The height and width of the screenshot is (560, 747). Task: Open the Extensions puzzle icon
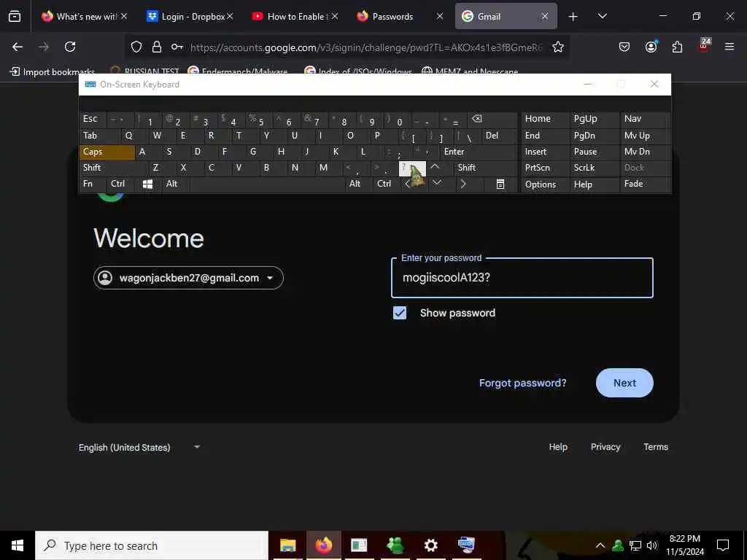(677, 47)
